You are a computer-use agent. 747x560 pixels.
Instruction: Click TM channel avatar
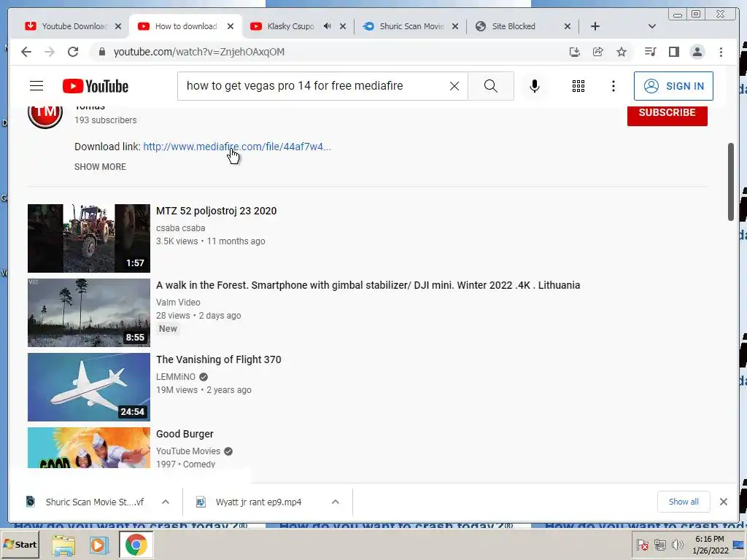tap(45, 114)
